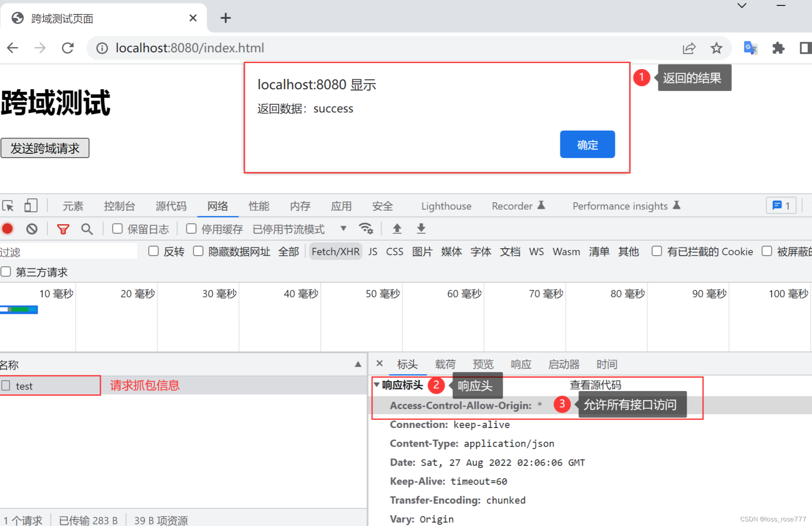Viewport: 812px width, 526px height.
Task: Bookmark this page with the star
Action: (x=716, y=48)
